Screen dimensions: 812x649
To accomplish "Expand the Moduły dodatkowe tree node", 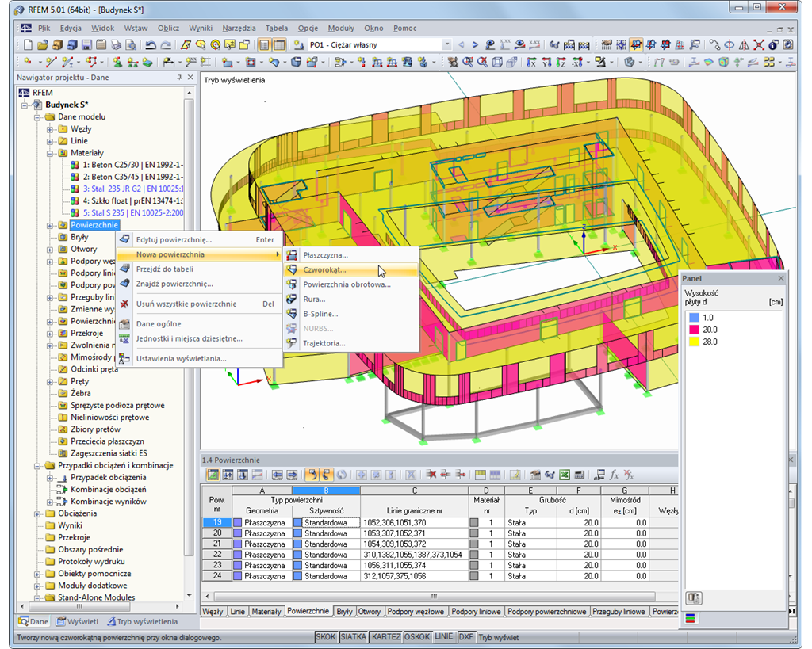I will click(x=37, y=586).
